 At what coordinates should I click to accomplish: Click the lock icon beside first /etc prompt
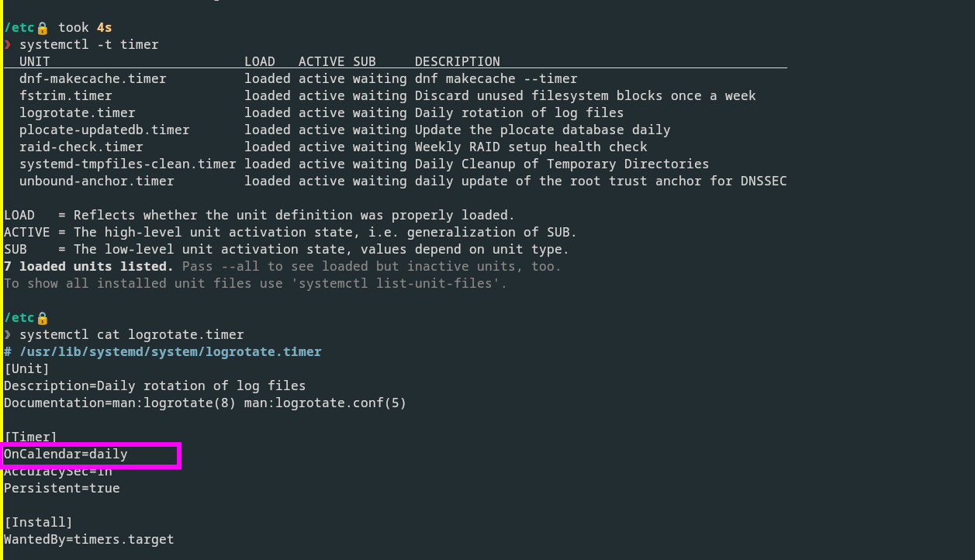pos(42,28)
